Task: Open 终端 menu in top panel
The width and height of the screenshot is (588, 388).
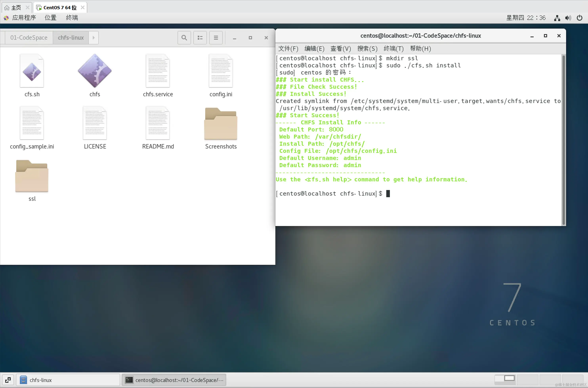Action: [x=72, y=18]
